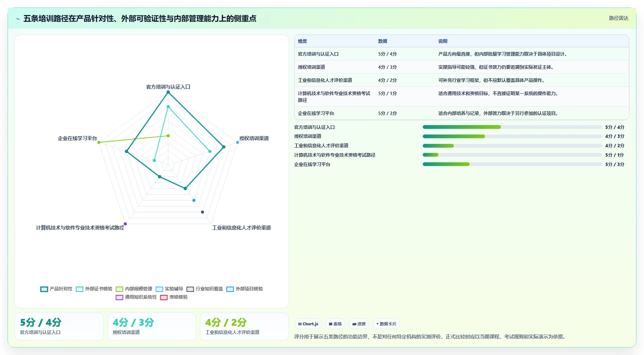
Task: Toggle the 内部规模管理 legend item
Action: click(134, 289)
